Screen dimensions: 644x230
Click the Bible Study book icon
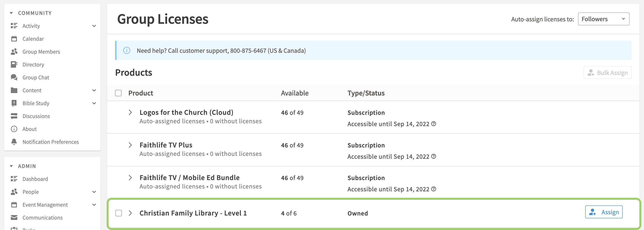pyautogui.click(x=14, y=103)
